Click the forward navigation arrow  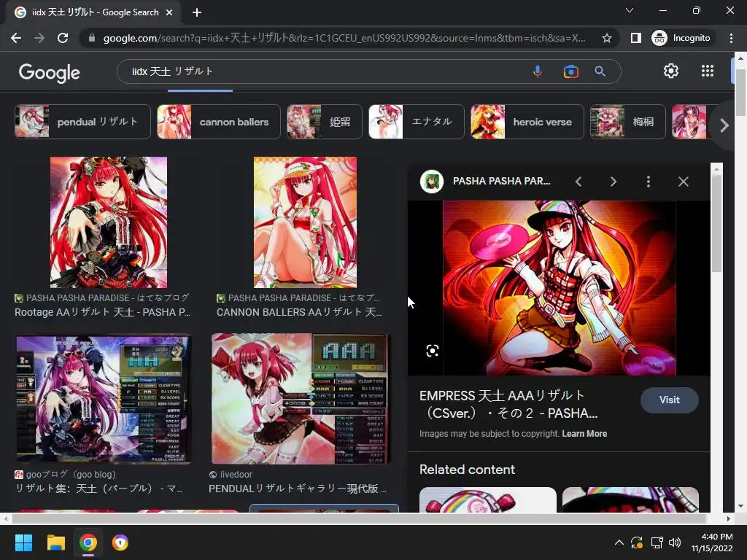click(x=39, y=38)
